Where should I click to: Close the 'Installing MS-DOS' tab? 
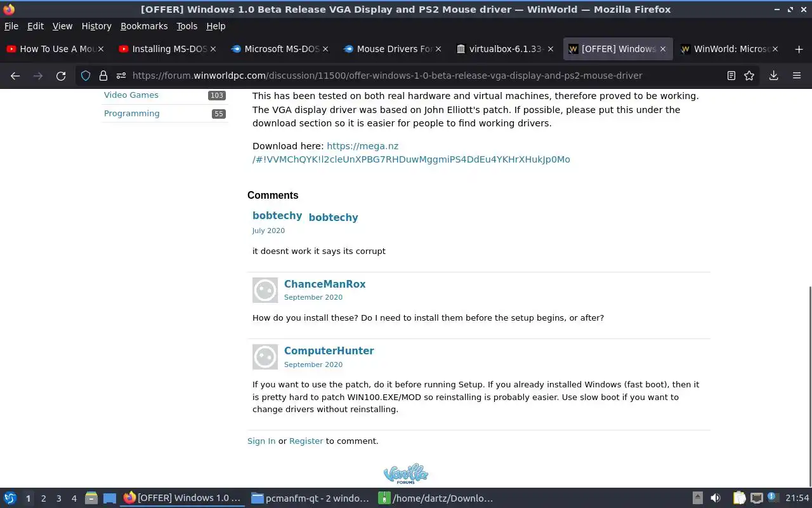point(213,49)
